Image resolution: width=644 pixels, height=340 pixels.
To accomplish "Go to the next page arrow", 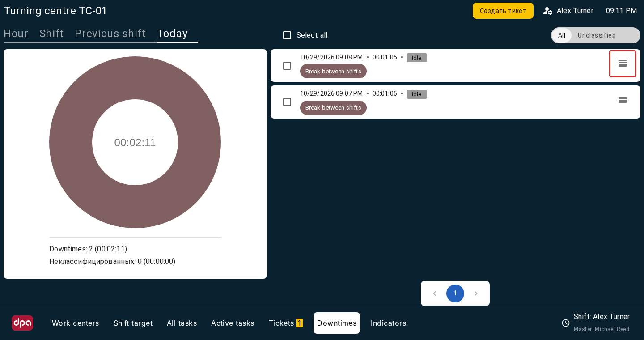I will [x=476, y=293].
